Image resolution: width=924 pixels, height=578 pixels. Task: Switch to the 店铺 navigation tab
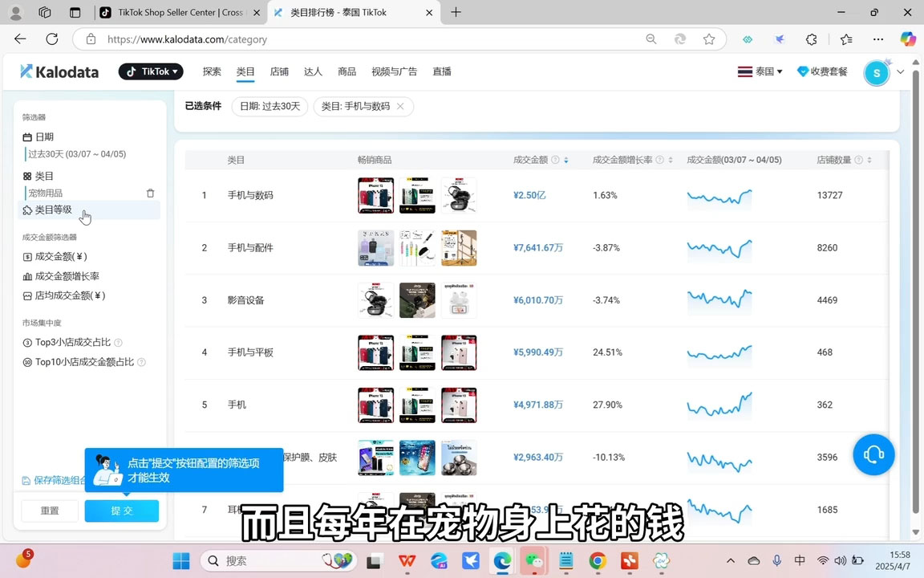(x=279, y=71)
